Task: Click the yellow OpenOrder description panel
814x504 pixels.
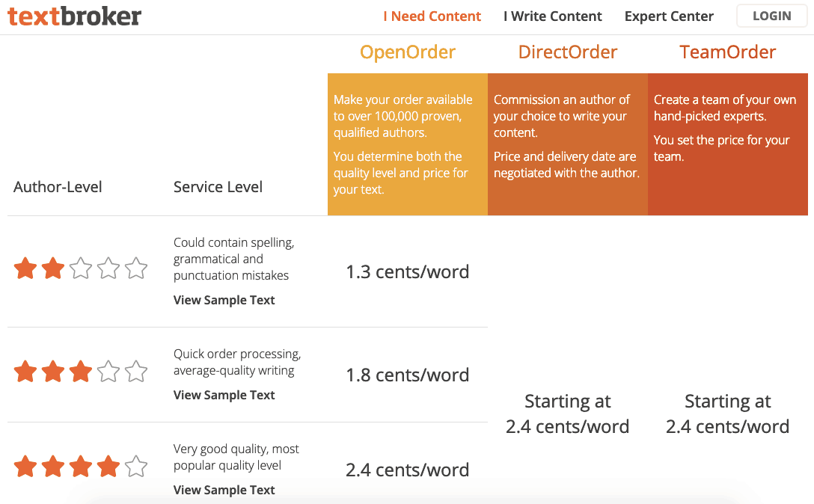Action: [408, 144]
